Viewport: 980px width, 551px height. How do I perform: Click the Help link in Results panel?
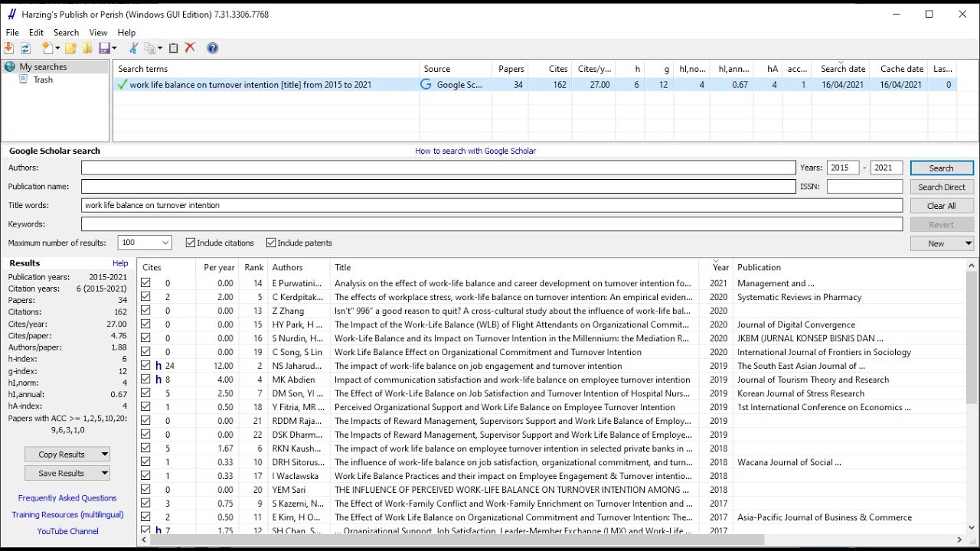120,263
